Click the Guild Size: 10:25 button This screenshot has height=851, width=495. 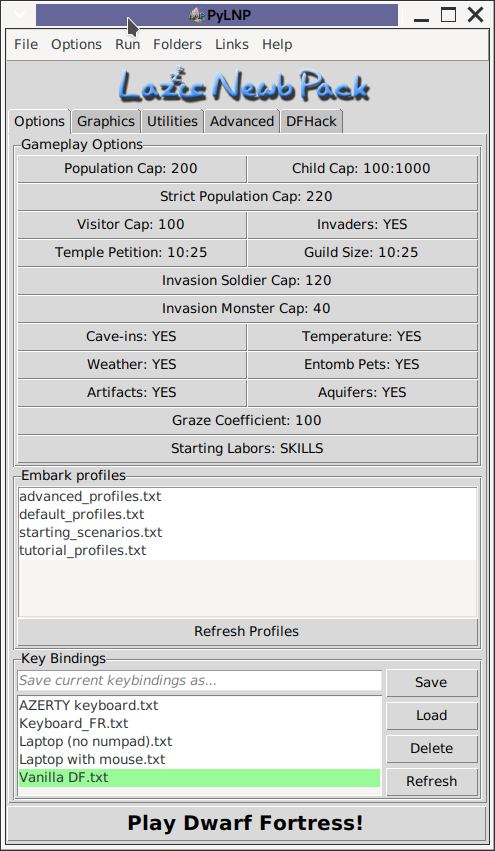pos(362,252)
